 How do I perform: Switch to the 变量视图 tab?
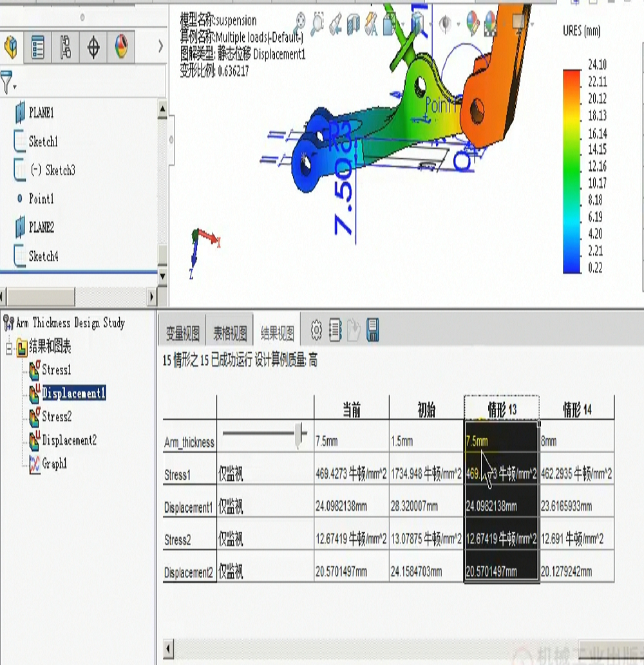tap(182, 333)
